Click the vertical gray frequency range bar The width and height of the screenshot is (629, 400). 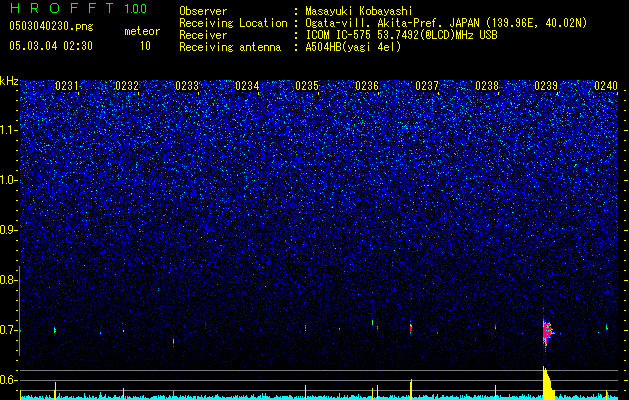pyautogui.click(x=19, y=311)
